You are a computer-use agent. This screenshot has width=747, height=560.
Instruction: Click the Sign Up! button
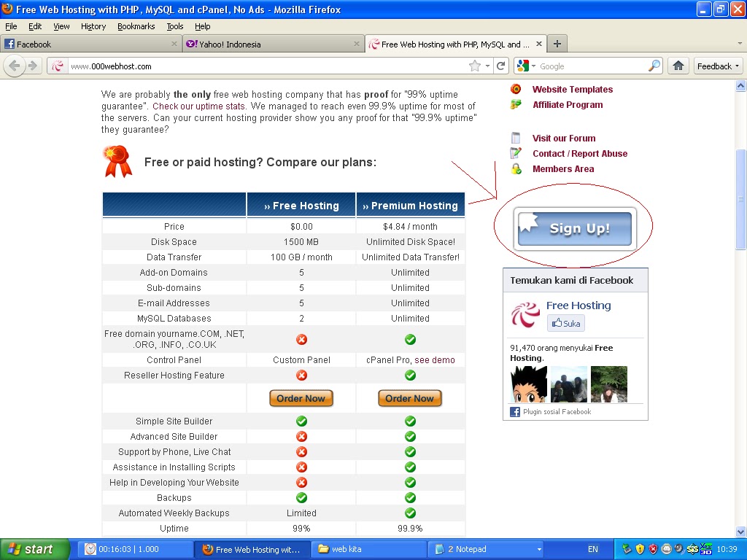575,228
